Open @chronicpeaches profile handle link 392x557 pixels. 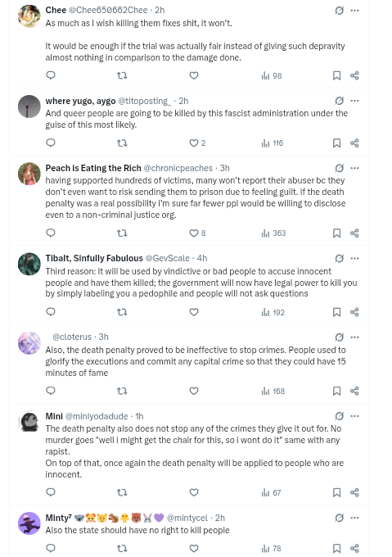[178, 168]
